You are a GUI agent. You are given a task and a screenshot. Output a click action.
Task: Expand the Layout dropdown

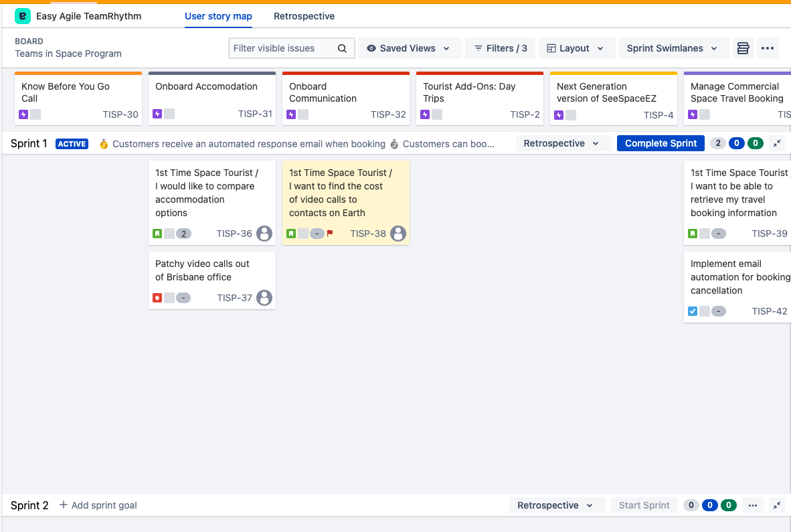pyautogui.click(x=575, y=48)
